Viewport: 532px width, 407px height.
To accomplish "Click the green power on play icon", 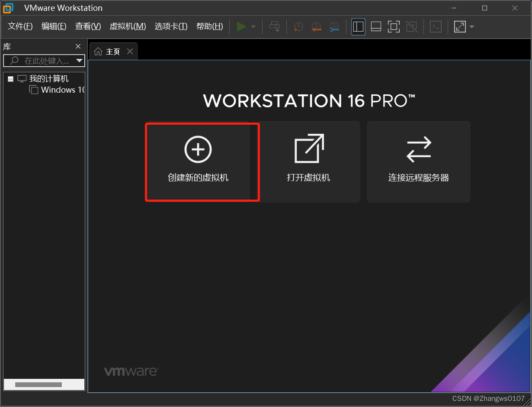I will [x=241, y=26].
